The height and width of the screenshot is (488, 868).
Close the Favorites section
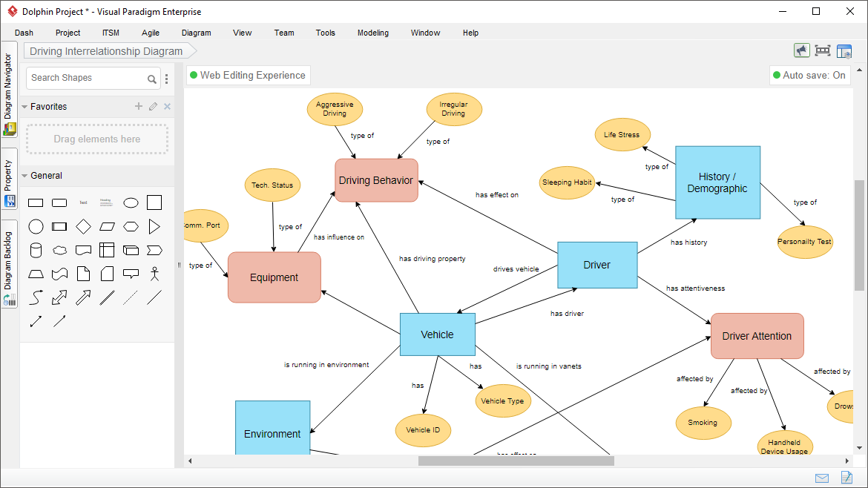[167, 106]
